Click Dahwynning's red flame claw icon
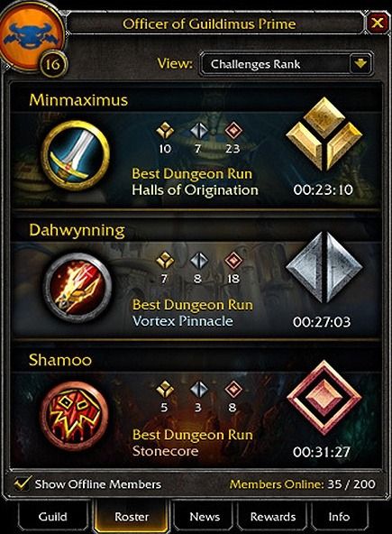This screenshot has height=534, width=392. pos(77,288)
